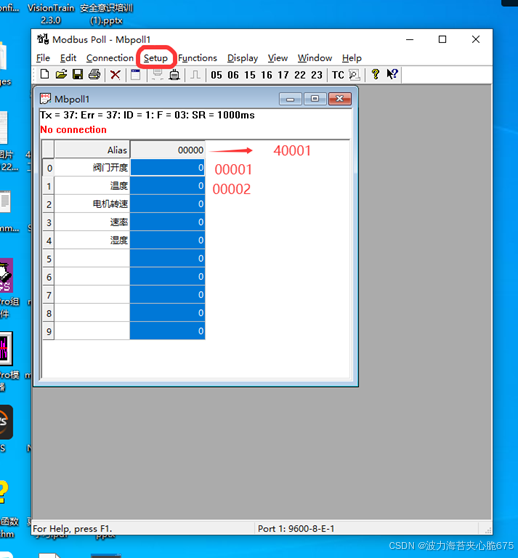Select value cell in row 0
Screen dimensions: 518x558
[x=168, y=168]
